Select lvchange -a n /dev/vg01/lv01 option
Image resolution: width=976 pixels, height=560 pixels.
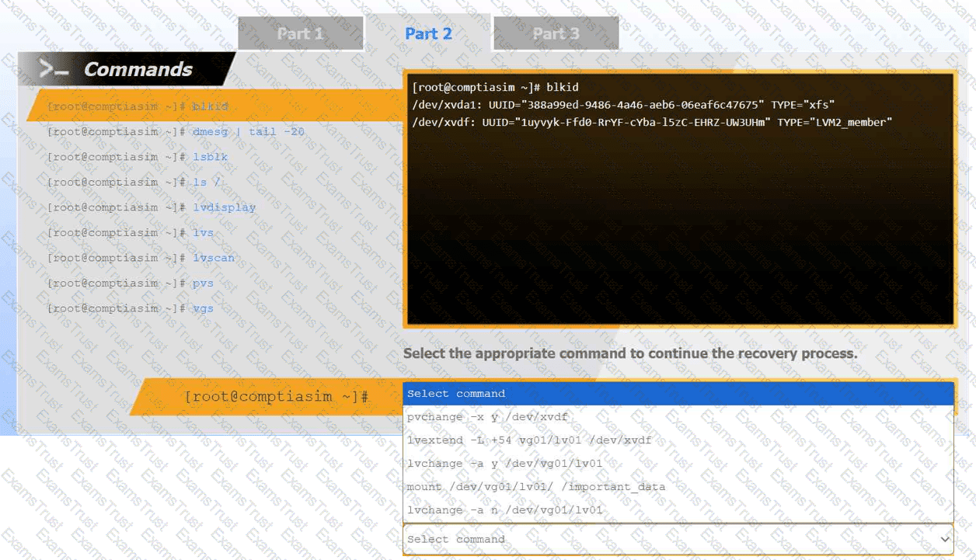click(504, 510)
